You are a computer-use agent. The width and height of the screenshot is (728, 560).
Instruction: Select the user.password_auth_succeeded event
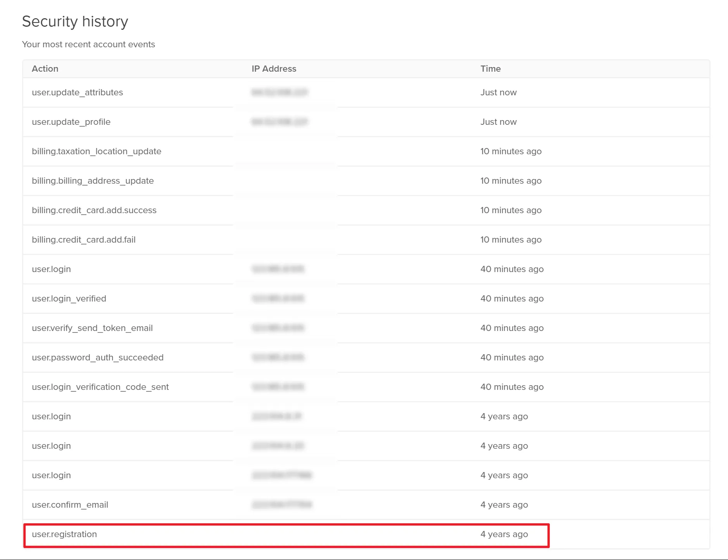[98, 357]
